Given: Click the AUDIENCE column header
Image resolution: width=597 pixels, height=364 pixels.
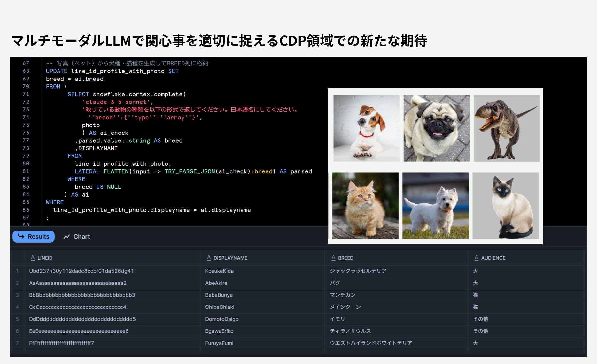Looking at the screenshot, I should pyautogui.click(x=493, y=258).
